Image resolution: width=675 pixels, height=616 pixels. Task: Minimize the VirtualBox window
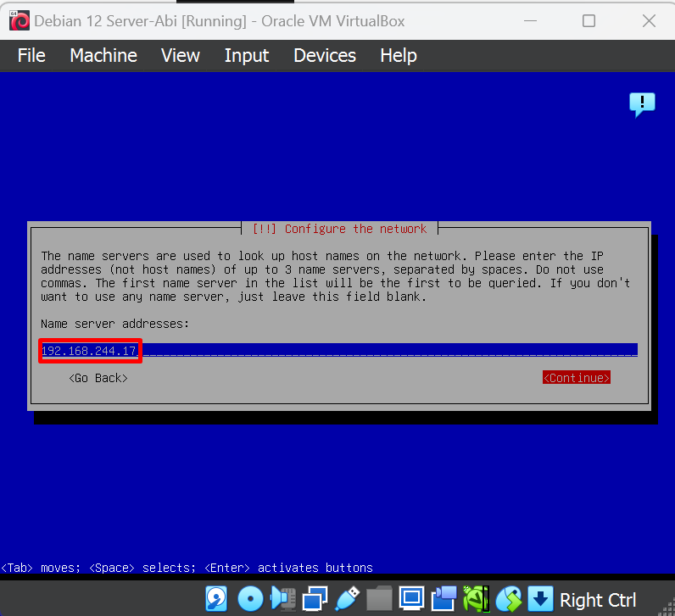coord(530,20)
